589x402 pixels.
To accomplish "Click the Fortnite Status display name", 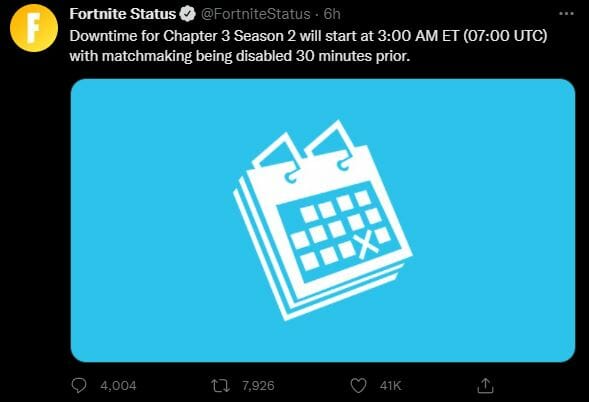I will [122, 14].
